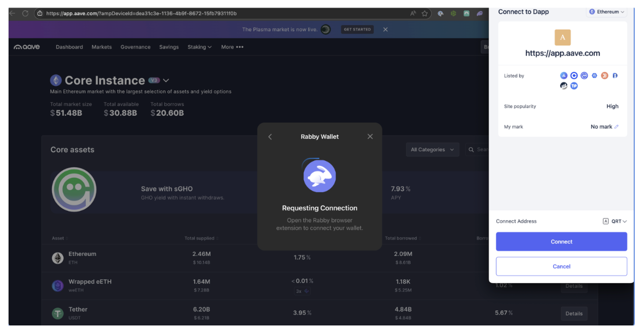Open the Markets menu item
Image resolution: width=644 pixels, height=333 pixels.
coord(101,47)
